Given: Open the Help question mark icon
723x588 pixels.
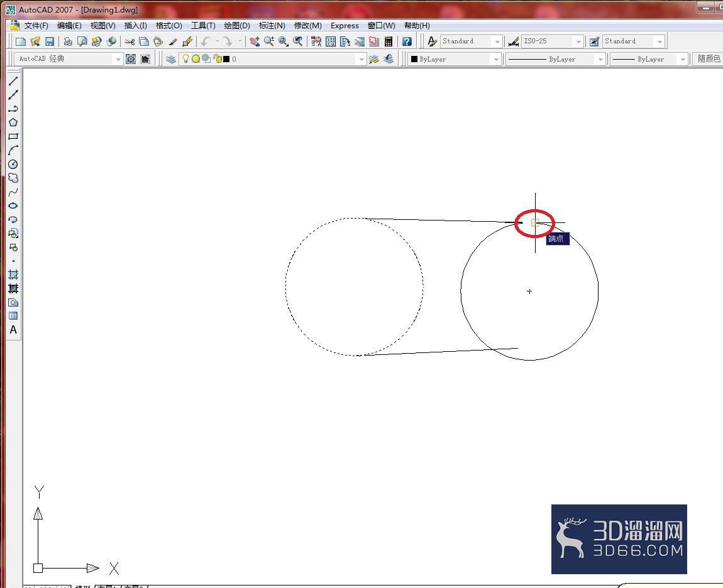Looking at the screenshot, I should pyautogui.click(x=407, y=41).
